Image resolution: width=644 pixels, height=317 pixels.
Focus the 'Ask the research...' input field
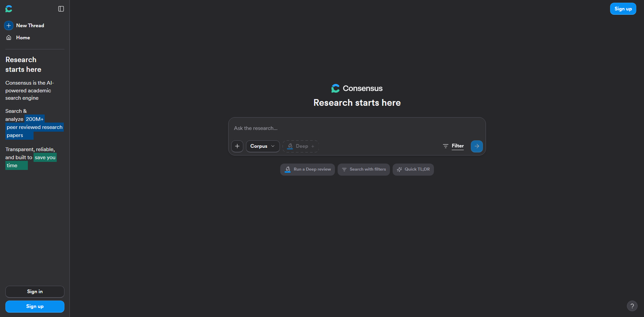[357, 128]
